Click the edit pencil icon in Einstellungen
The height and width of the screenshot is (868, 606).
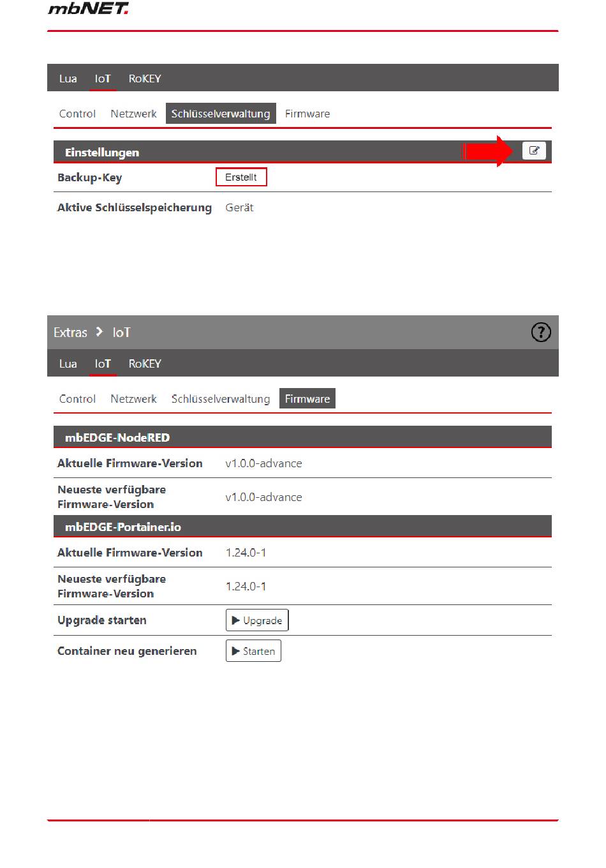534,151
